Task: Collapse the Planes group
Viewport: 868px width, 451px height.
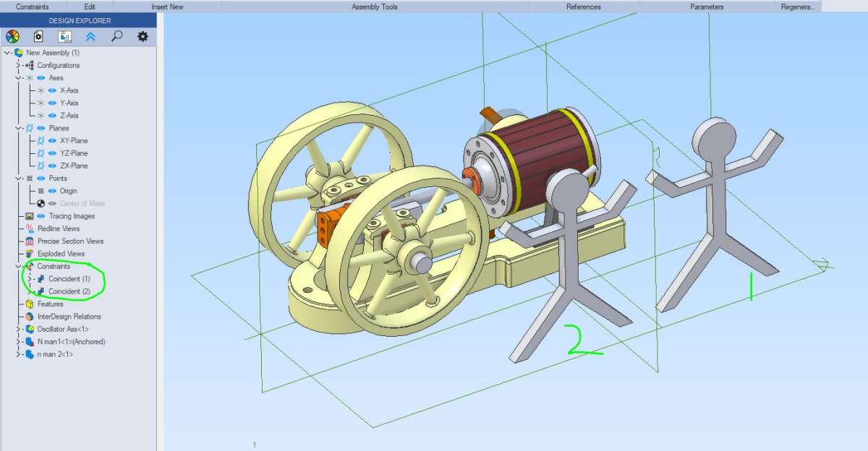Action: point(18,128)
